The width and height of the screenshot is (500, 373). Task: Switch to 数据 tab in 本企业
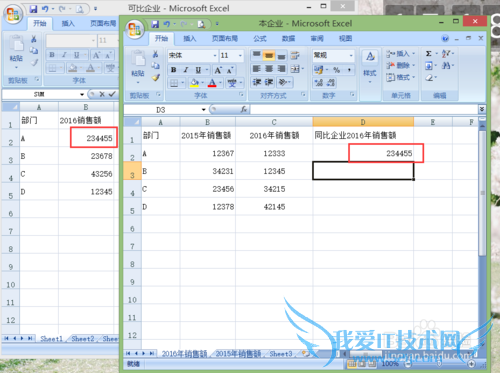288,39
